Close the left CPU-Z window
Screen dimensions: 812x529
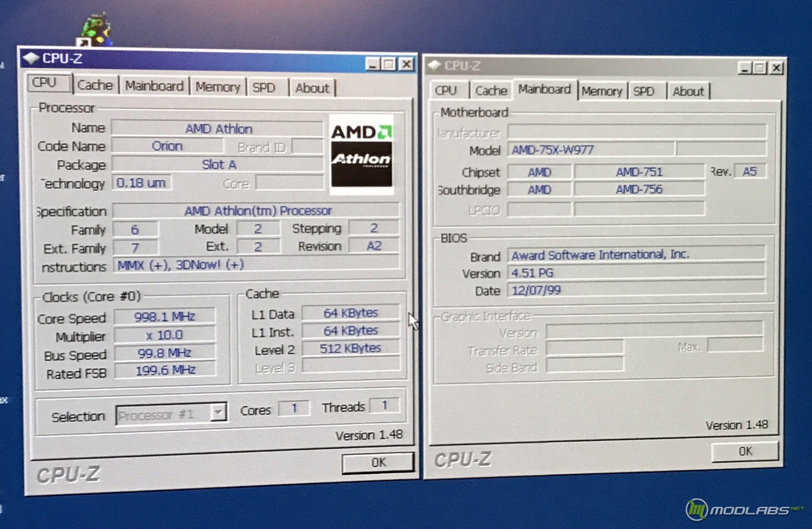pos(407,64)
